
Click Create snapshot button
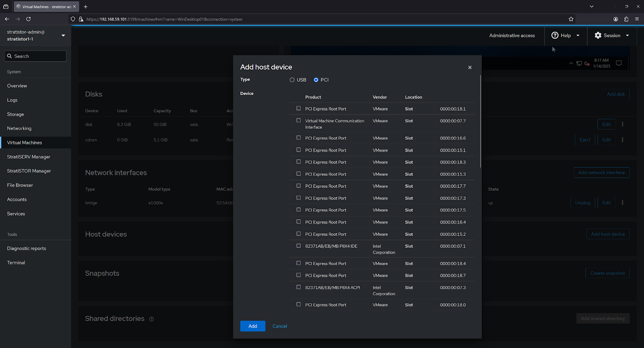click(607, 273)
